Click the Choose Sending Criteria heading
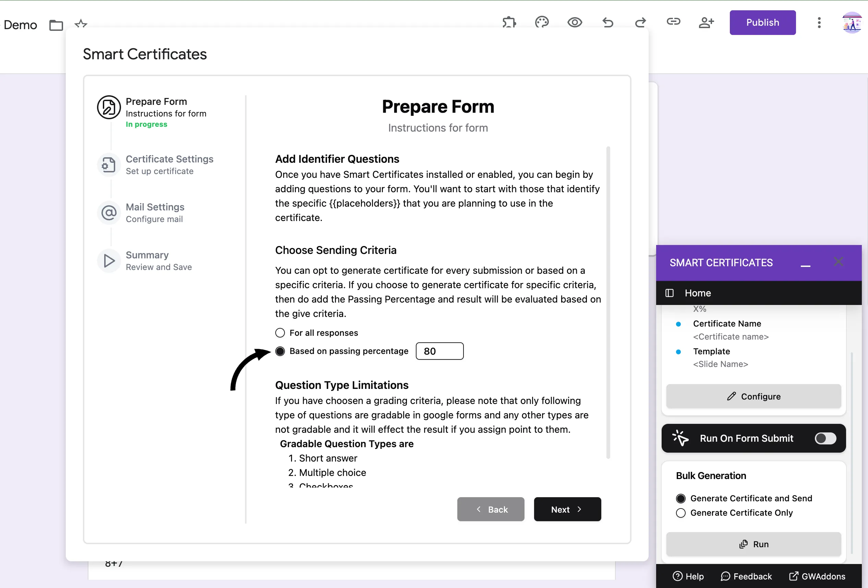 tap(336, 250)
